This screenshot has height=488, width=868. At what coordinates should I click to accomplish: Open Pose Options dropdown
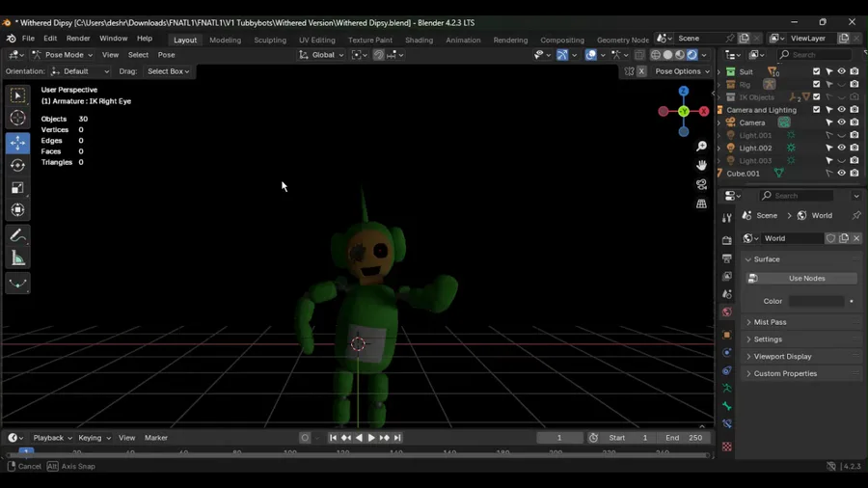point(682,71)
